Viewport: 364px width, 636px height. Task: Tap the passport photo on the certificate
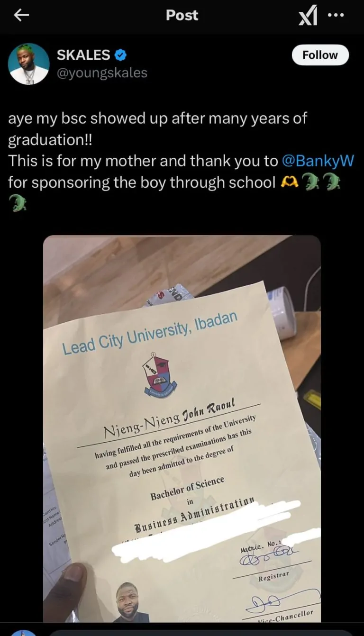pyautogui.click(x=131, y=602)
